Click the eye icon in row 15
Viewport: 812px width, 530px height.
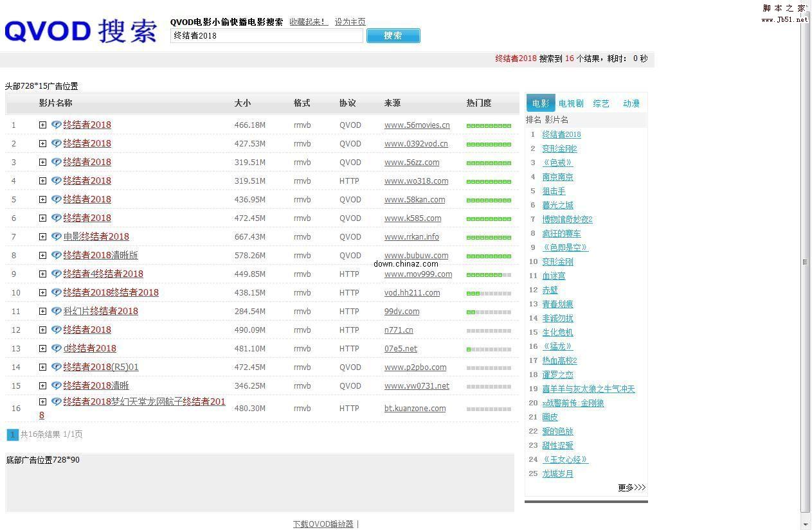click(57, 385)
